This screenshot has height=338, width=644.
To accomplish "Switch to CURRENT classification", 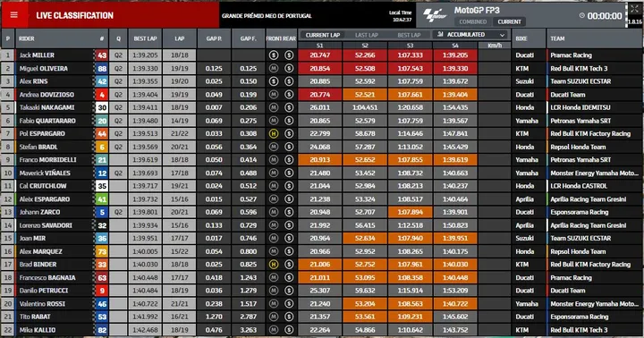I will pos(509,21).
